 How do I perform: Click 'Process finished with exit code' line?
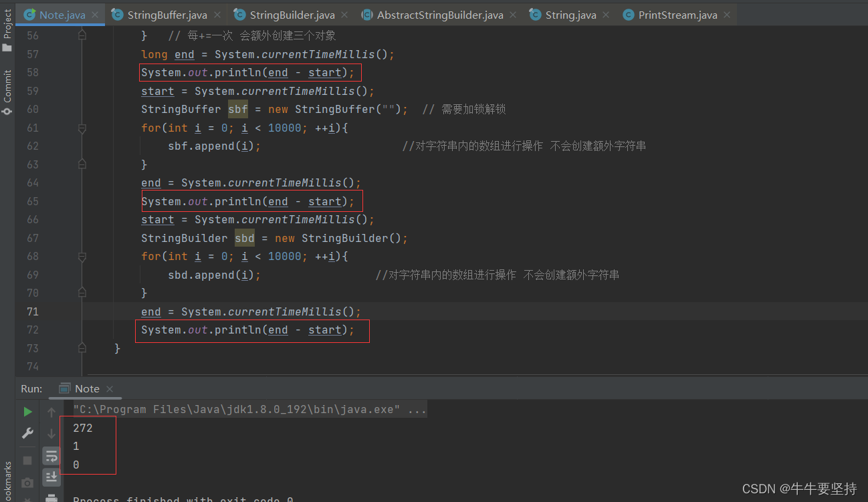183,499
